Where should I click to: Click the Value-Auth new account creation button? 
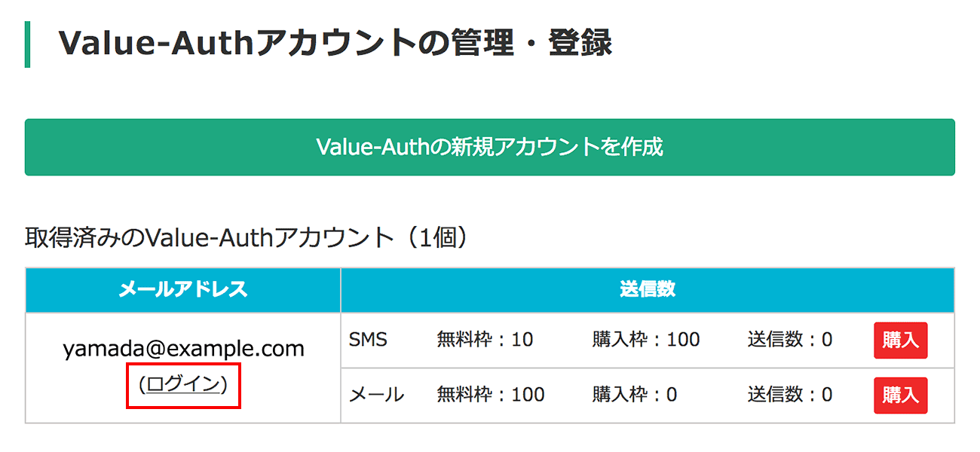point(489,147)
